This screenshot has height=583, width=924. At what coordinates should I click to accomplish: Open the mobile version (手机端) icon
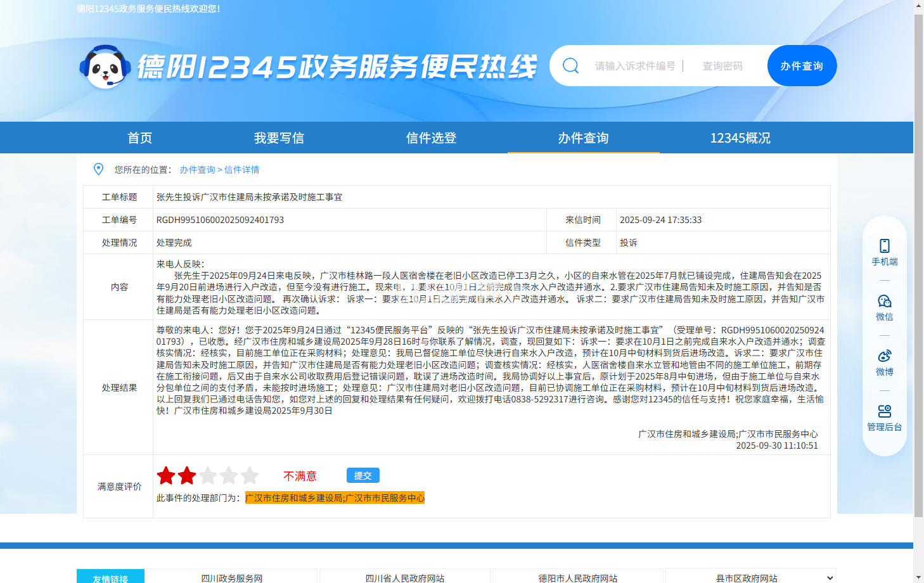point(884,246)
